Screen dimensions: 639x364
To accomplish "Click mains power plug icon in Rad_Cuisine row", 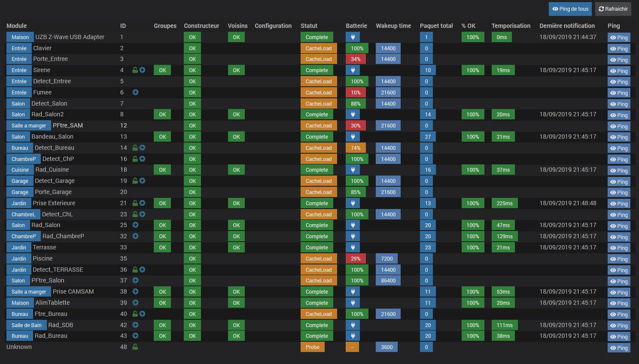I will pyautogui.click(x=353, y=170).
